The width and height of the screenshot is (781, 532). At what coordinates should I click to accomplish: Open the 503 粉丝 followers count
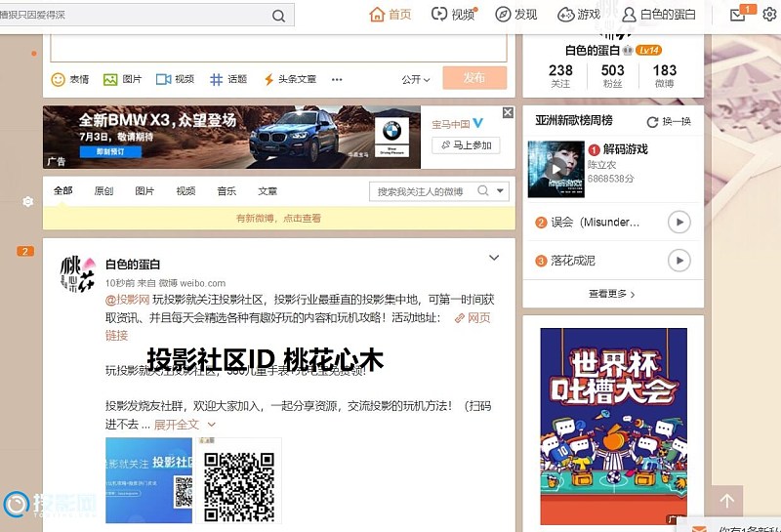pos(613,76)
